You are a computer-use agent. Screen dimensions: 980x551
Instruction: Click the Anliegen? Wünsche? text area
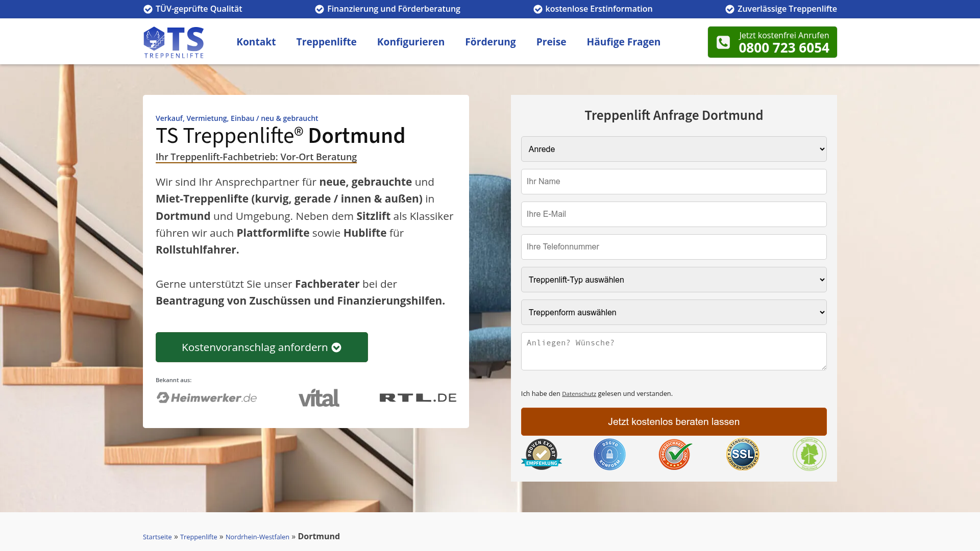pos(674,352)
